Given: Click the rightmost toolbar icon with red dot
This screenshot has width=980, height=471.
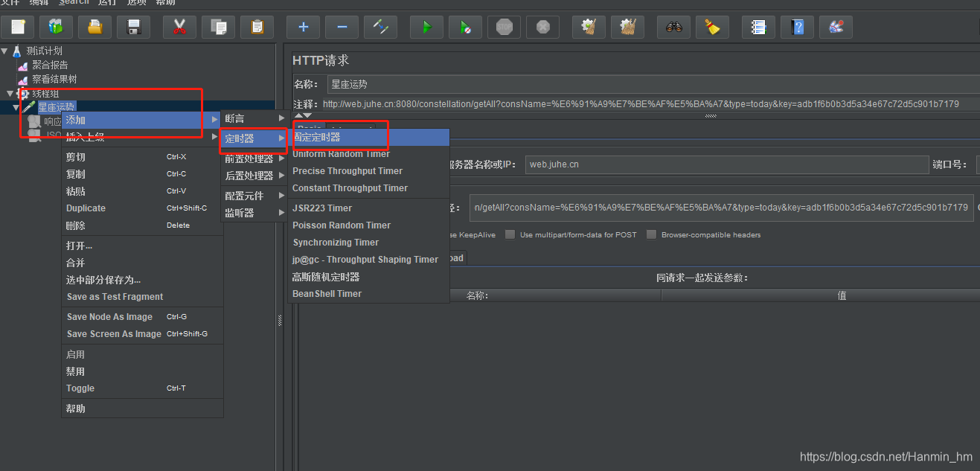Looking at the screenshot, I should (x=836, y=28).
